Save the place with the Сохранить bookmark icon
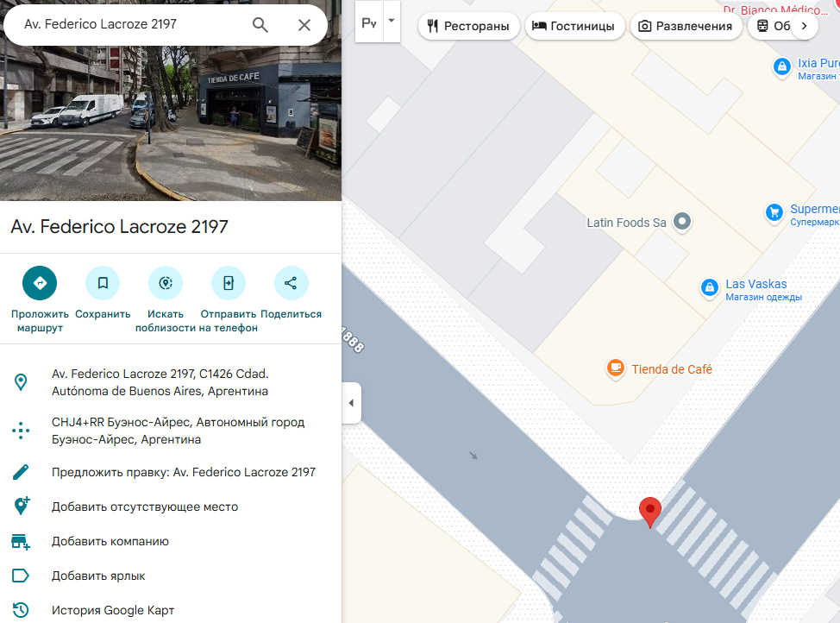 pyautogui.click(x=103, y=283)
